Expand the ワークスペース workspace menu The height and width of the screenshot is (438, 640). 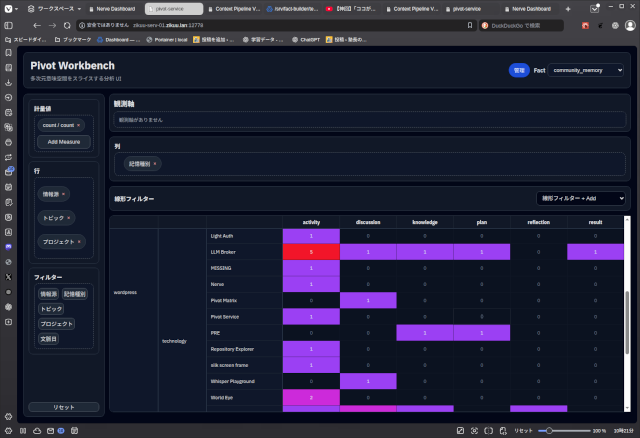(x=54, y=9)
